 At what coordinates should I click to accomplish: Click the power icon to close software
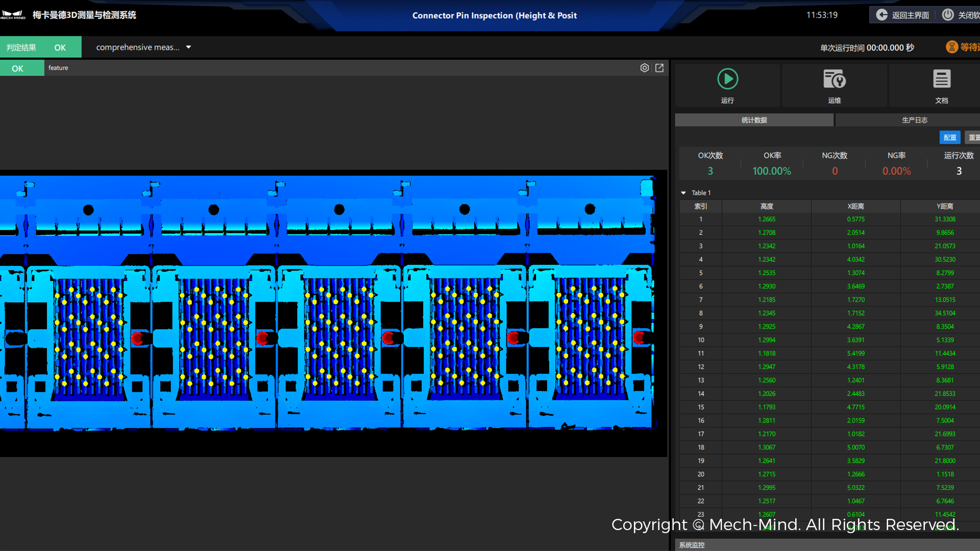tap(947, 15)
